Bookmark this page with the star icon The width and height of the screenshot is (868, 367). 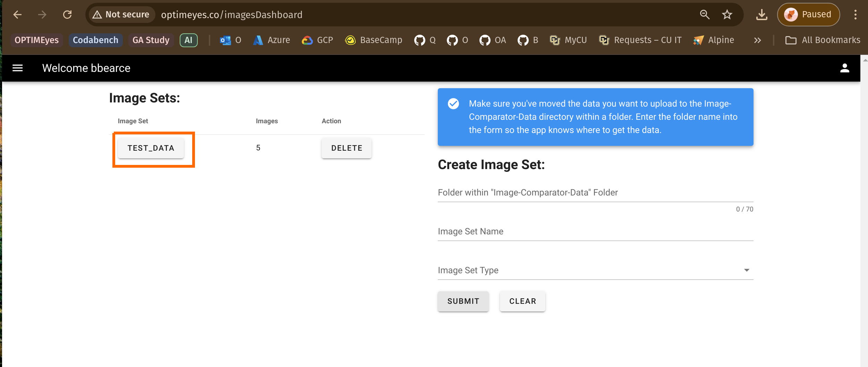[727, 15]
